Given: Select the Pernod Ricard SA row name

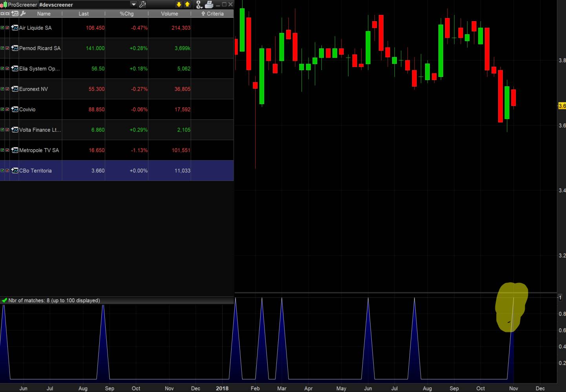Looking at the screenshot, I should (40, 48).
